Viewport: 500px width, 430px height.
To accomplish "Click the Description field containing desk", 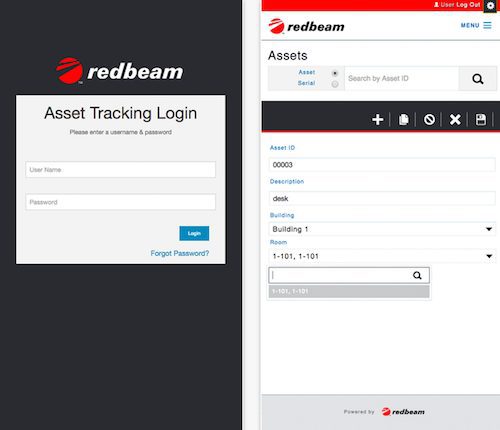I will 382,198.
